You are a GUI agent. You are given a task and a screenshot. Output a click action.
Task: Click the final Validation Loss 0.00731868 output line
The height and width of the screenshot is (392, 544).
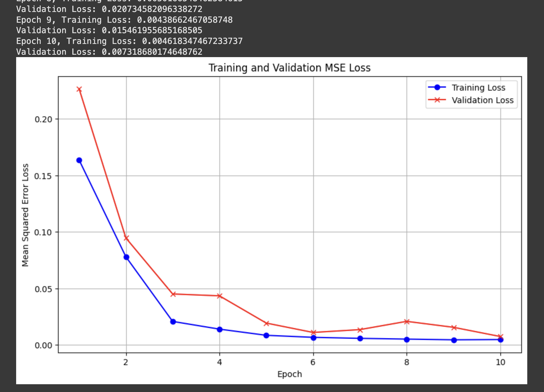pos(109,52)
